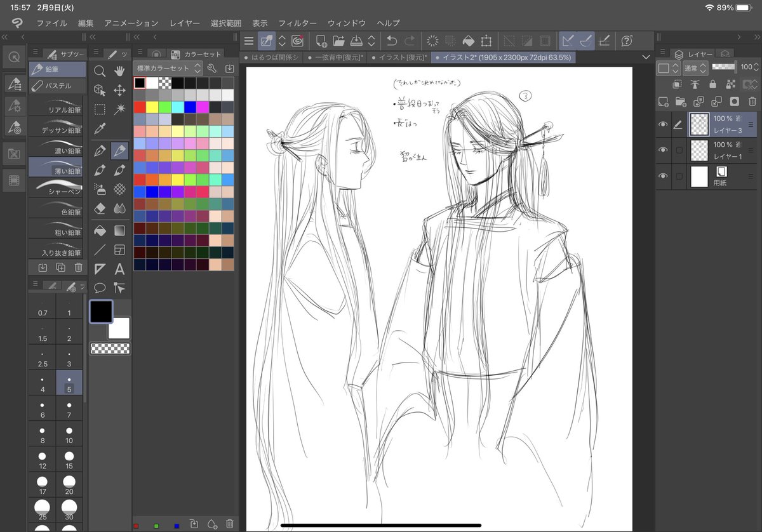Click Create layer mask icon
Screen dimensions: 762x532
point(734,101)
